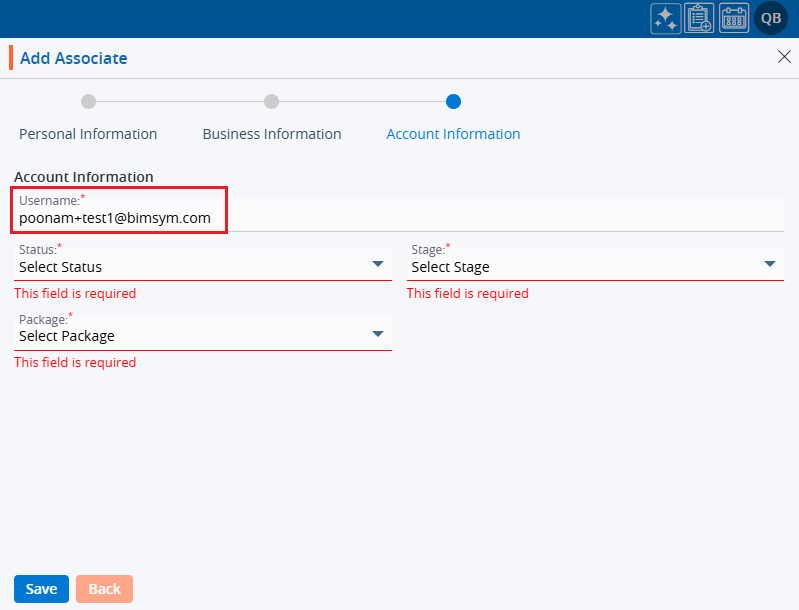This screenshot has height=610, width=799.
Task: Open the clipboard add-task icon
Action: [x=699, y=19]
